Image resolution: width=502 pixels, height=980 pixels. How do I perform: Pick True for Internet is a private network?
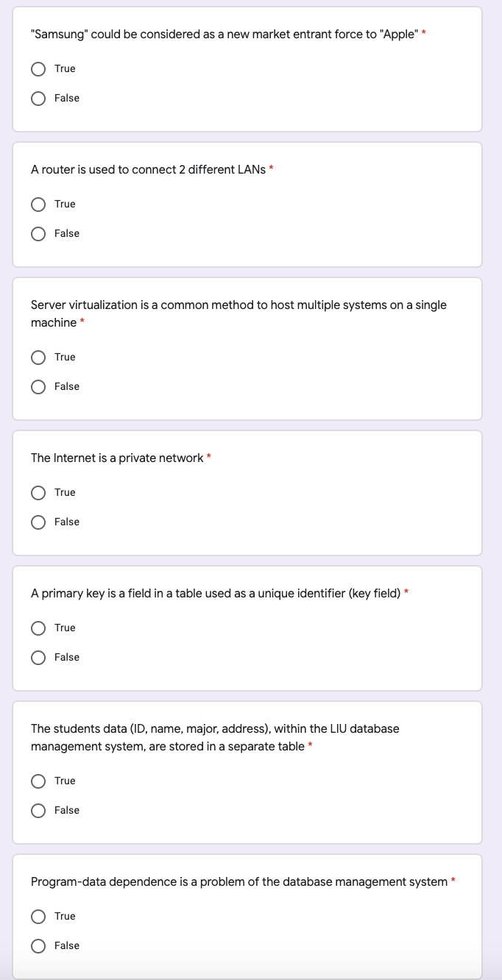[x=38, y=492]
